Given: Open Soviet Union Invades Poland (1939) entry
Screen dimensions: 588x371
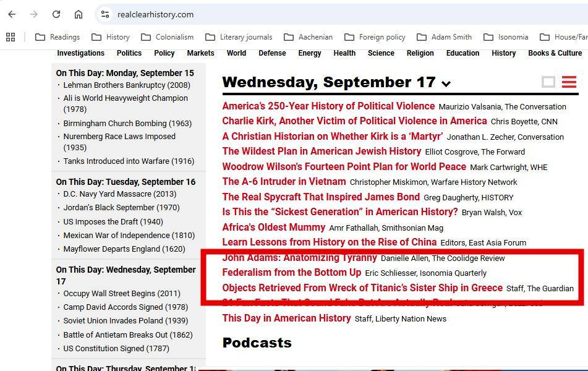Looking at the screenshot, I should (x=126, y=321).
